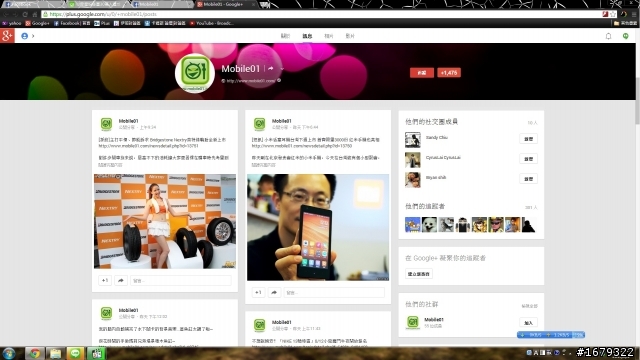
Task: Open the http://www.mobile01.com link in header
Action: click(x=251, y=81)
